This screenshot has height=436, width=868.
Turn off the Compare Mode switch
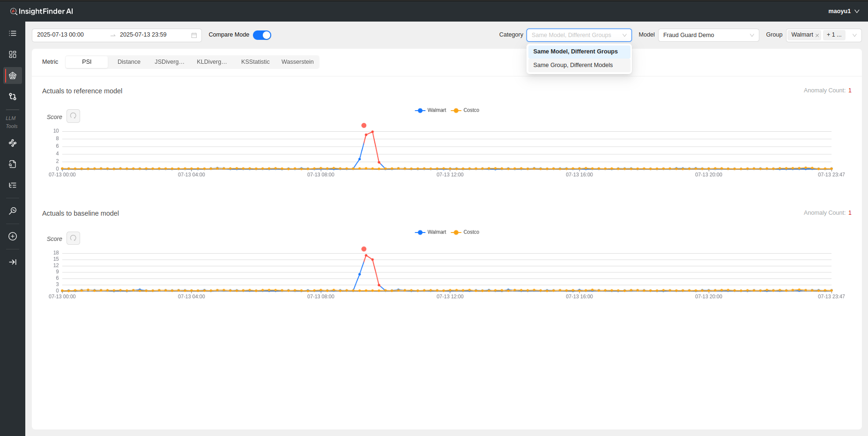pos(262,35)
